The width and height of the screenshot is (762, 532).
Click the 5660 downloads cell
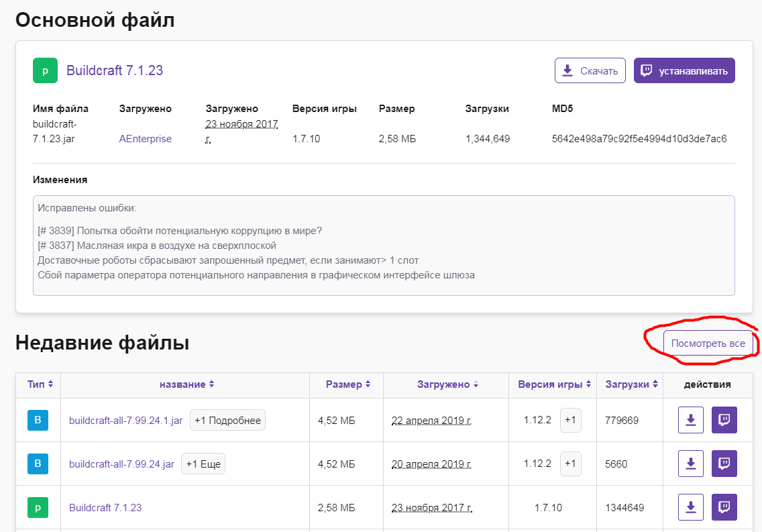point(616,464)
